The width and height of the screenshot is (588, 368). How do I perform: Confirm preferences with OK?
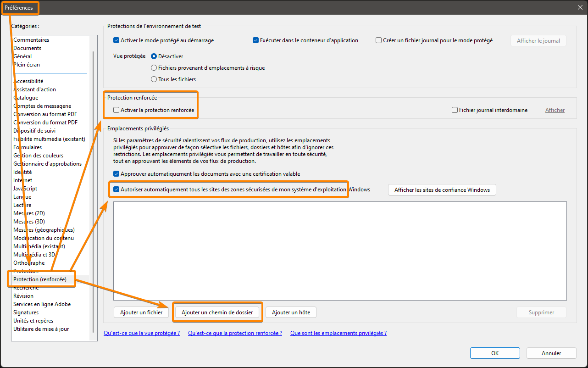pyautogui.click(x=494, y=353)
